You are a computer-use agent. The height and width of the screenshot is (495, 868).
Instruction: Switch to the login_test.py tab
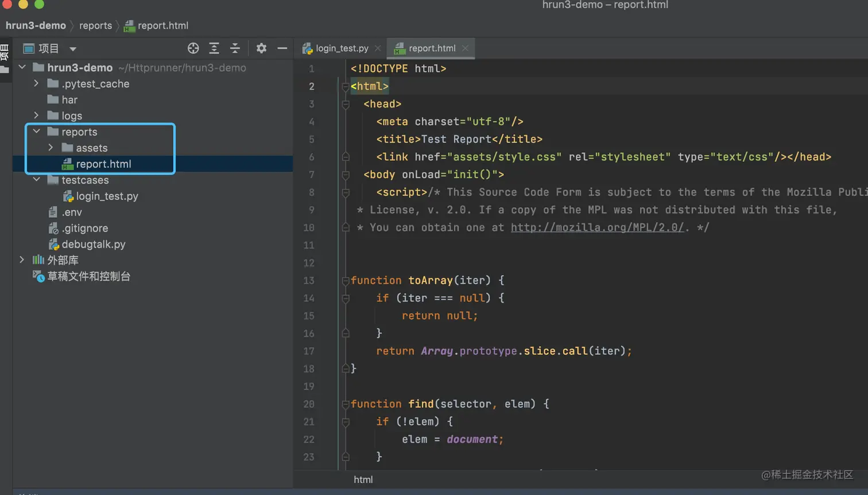coord(342,48)
